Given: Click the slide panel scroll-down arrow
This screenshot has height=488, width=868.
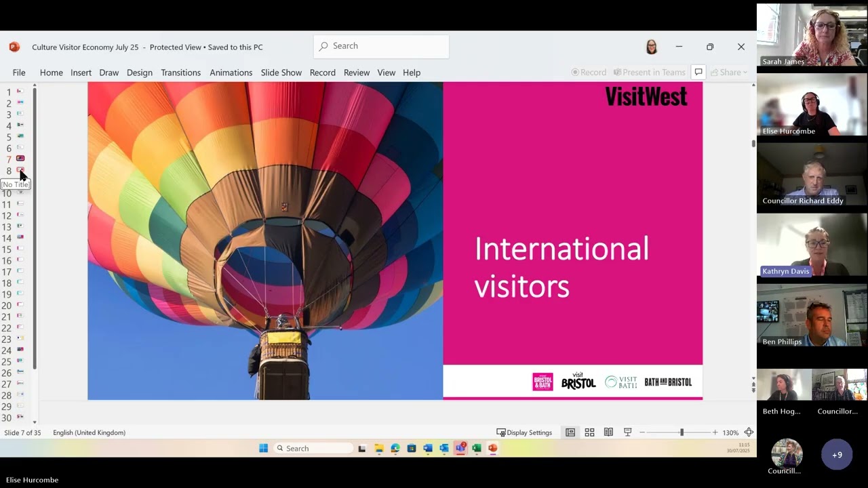Looking at the screenshot, I should (35, 422).
